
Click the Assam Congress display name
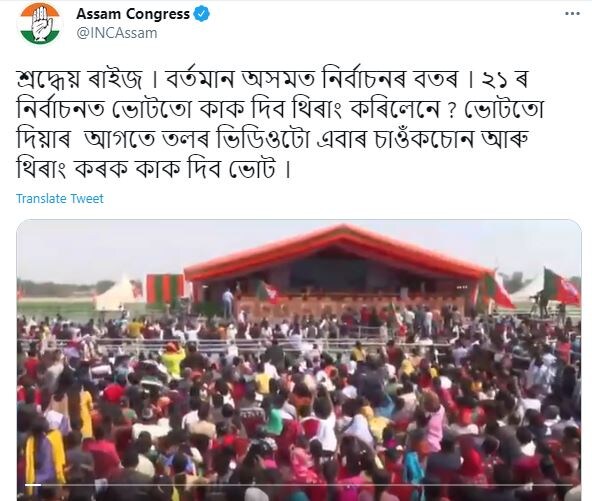(133, 14)
